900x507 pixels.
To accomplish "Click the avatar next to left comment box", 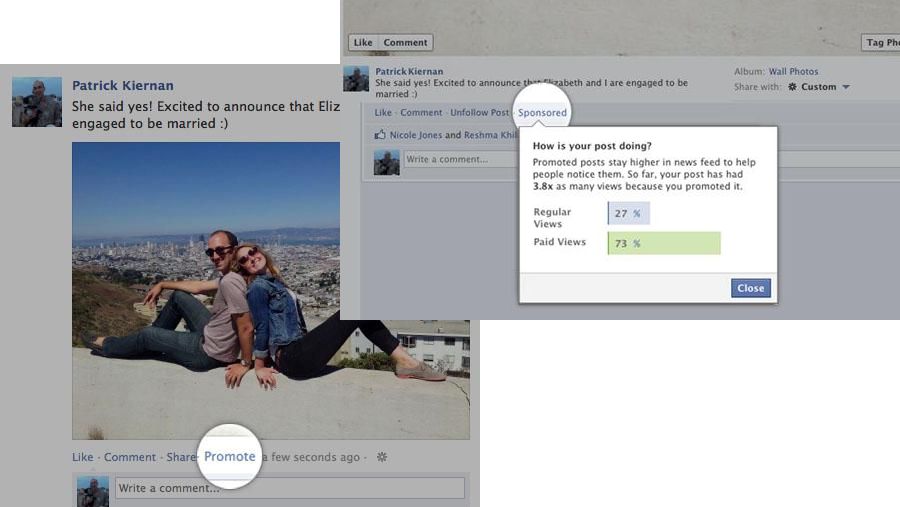I will tap(93, 491).
